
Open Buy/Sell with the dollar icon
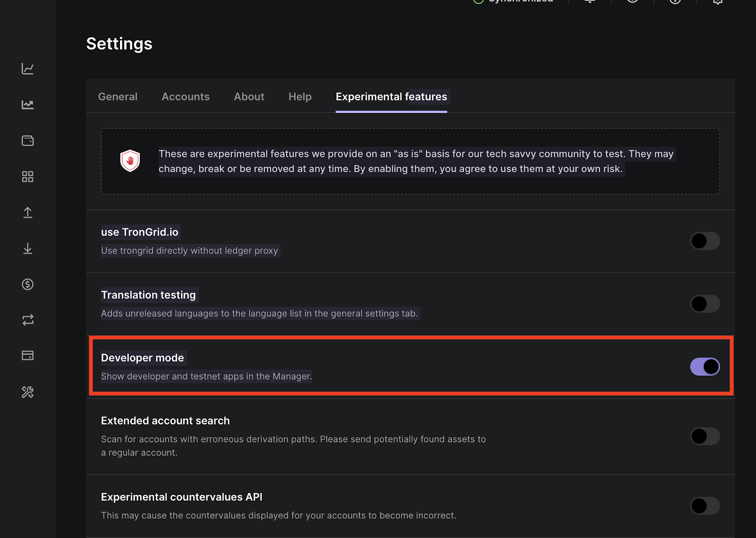pyautogui.click(x=27, y=284)
